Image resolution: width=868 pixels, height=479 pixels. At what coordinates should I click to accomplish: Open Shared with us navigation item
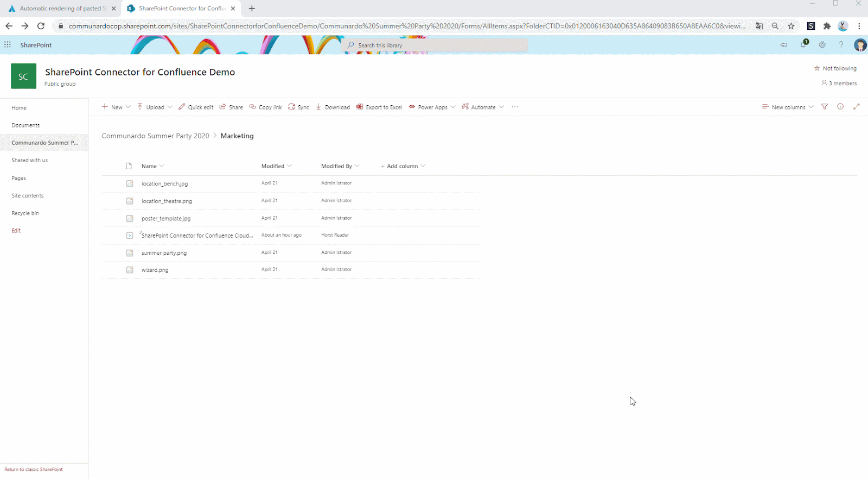tap(30, 161)
